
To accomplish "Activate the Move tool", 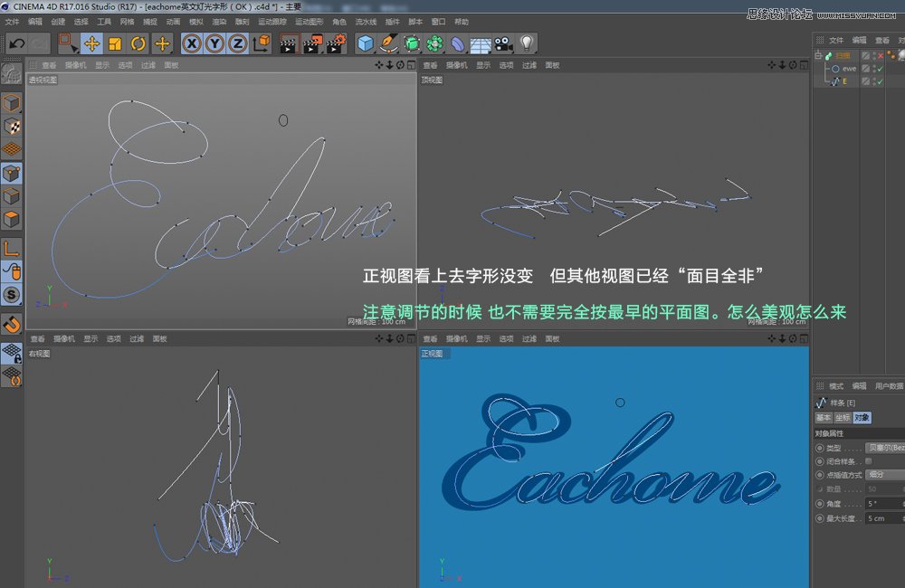I will click(91, 43).
